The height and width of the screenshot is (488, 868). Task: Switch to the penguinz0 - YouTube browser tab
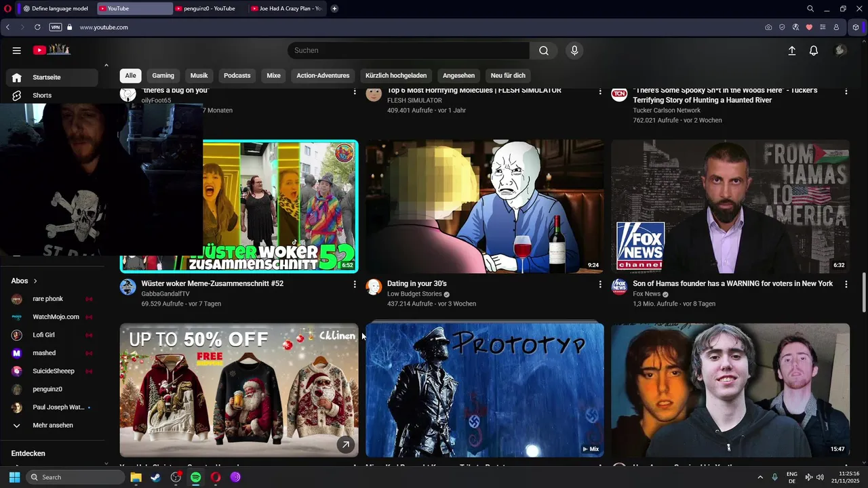[209, 9]
